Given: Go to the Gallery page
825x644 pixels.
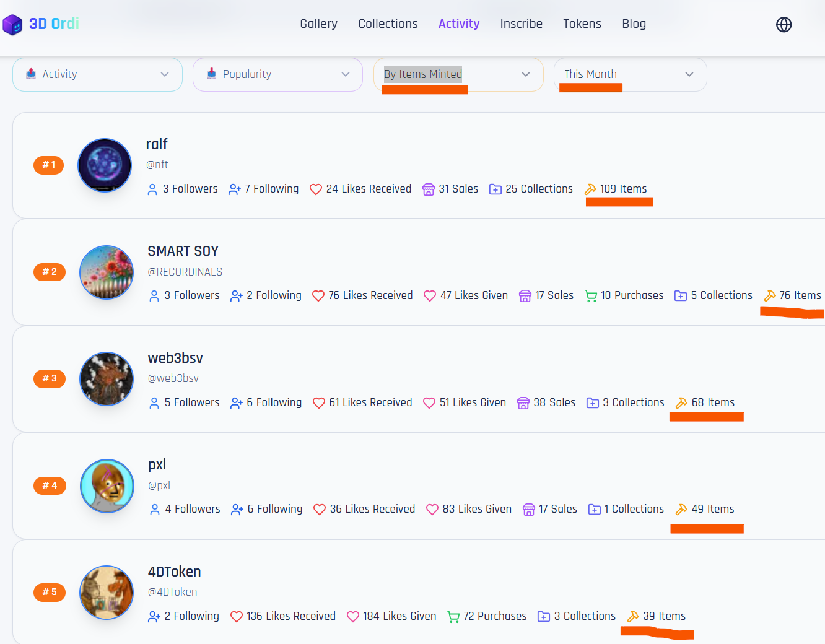Looking at the screenshot, I should (318, 24).
